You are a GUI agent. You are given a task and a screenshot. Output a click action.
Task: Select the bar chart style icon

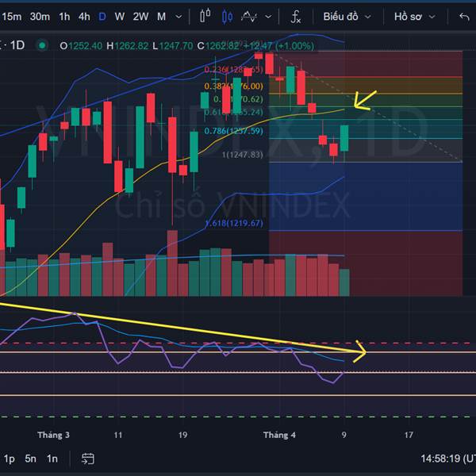pyautogui.click(x=205, y=16)
